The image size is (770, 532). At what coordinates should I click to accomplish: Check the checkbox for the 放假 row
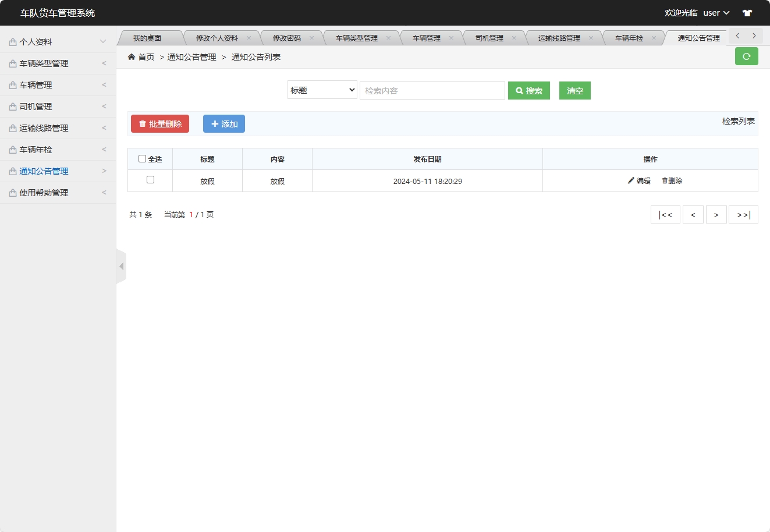tap(150, 180)
